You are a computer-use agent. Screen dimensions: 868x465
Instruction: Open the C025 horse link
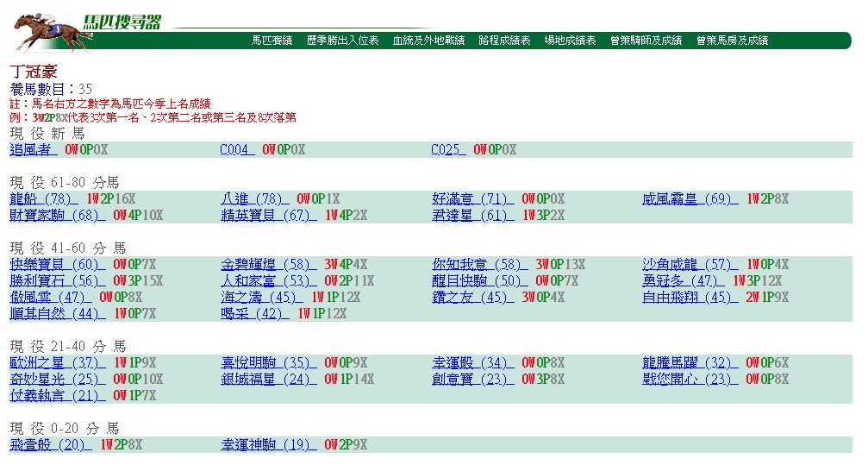[448, 149]
